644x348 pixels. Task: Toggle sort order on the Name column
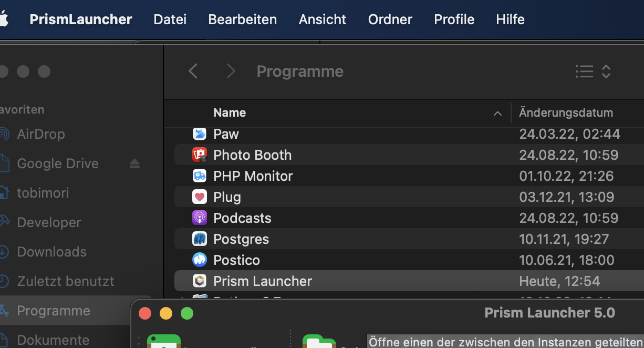click(x=497, y=113)
